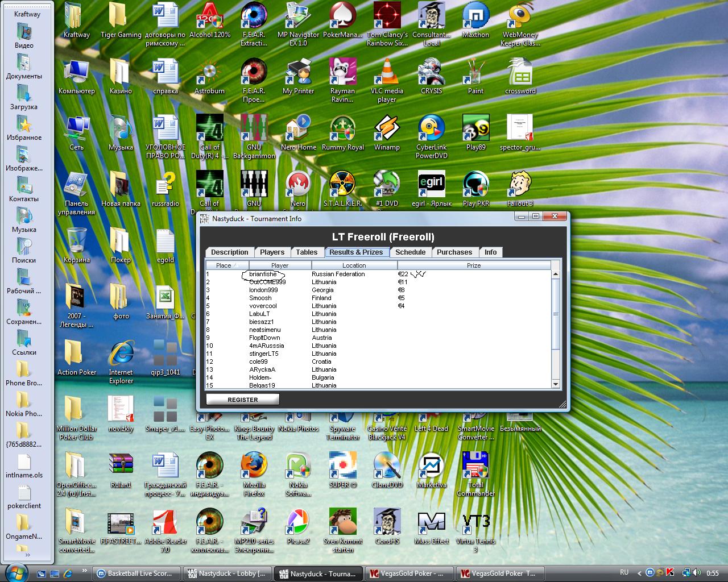
Task: Open the Windows Start menu orb
Action: [15, 572]
